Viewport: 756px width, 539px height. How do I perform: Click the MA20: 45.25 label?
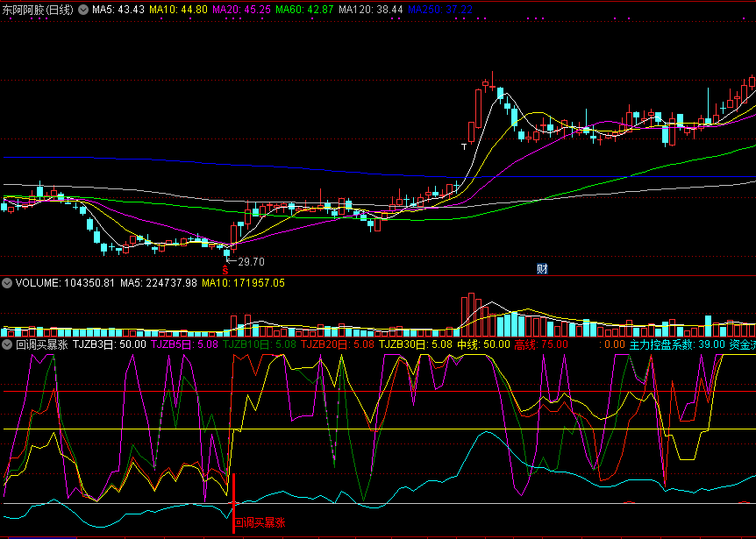pyautogui.click(x=241, y=10)
